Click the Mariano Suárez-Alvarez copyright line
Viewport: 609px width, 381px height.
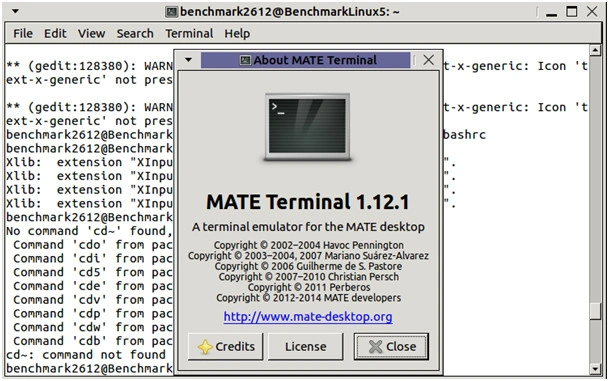click(308, 256)
